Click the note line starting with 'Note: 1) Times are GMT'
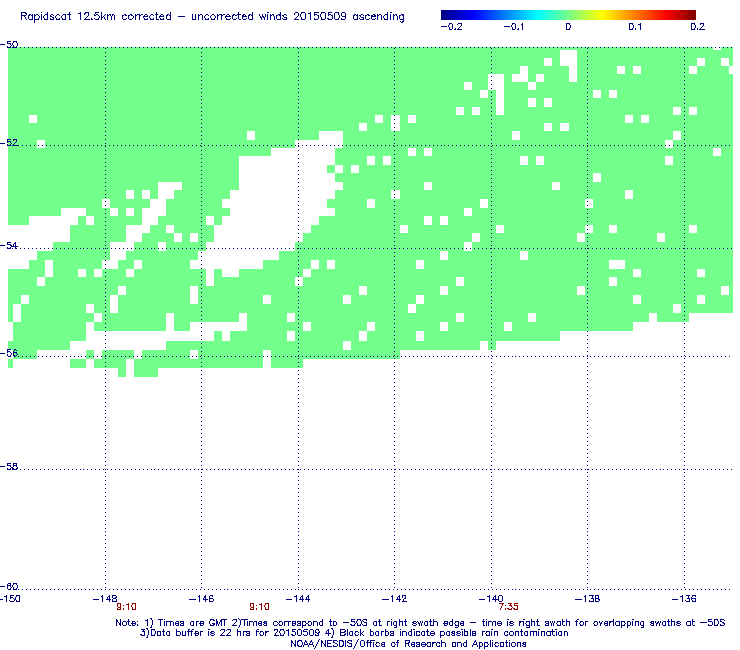Image resolution: width=740 pixels, height=650 pixels. [x=420, y=623]
